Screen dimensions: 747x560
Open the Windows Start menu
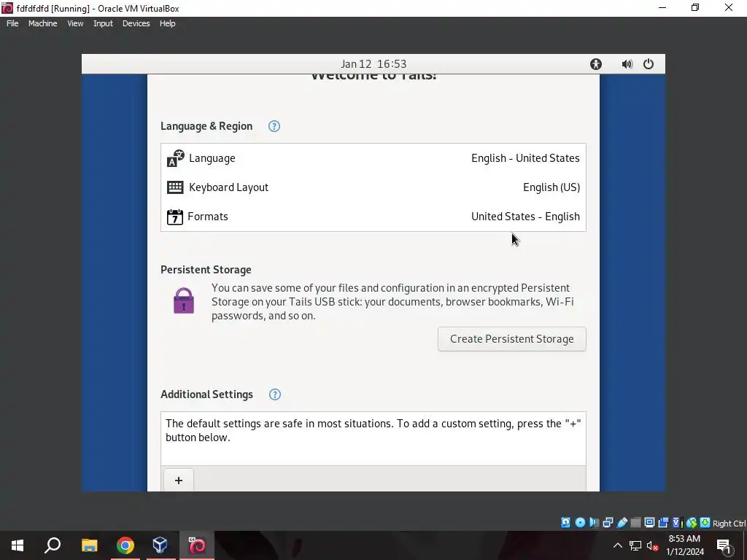(x=18, y=545)
